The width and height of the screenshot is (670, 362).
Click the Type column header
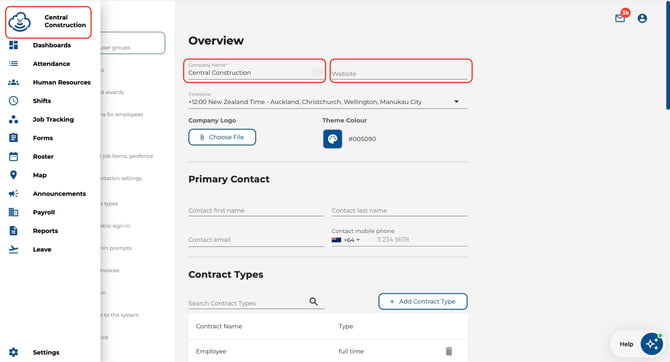[x=346, y=326]
